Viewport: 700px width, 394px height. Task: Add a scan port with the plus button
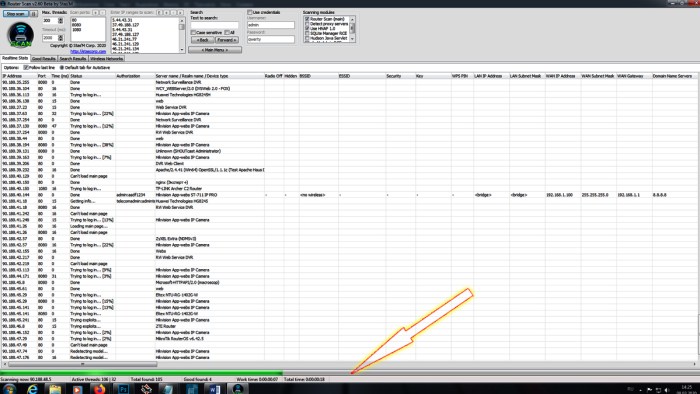[96, 12]
